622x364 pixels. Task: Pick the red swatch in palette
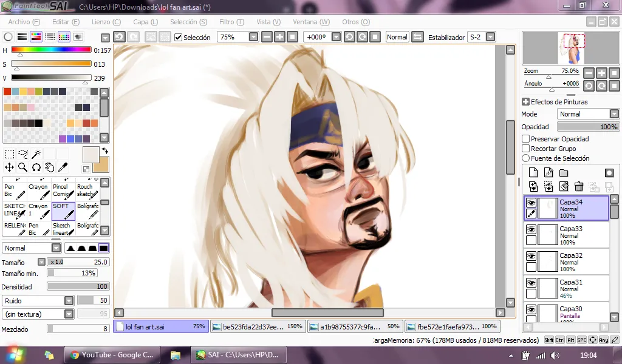7,92
